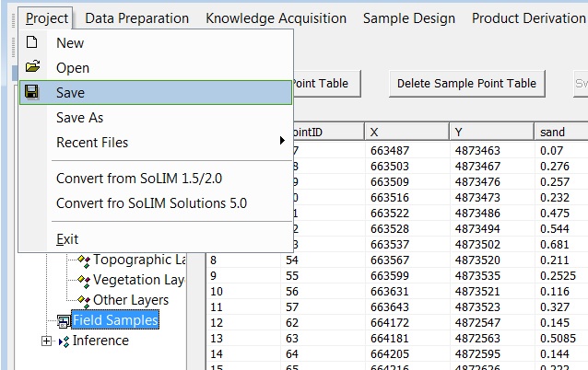This screenshot has height=370, width=588.
Task: Select Other Layers tree item
Action: point(131,300)
